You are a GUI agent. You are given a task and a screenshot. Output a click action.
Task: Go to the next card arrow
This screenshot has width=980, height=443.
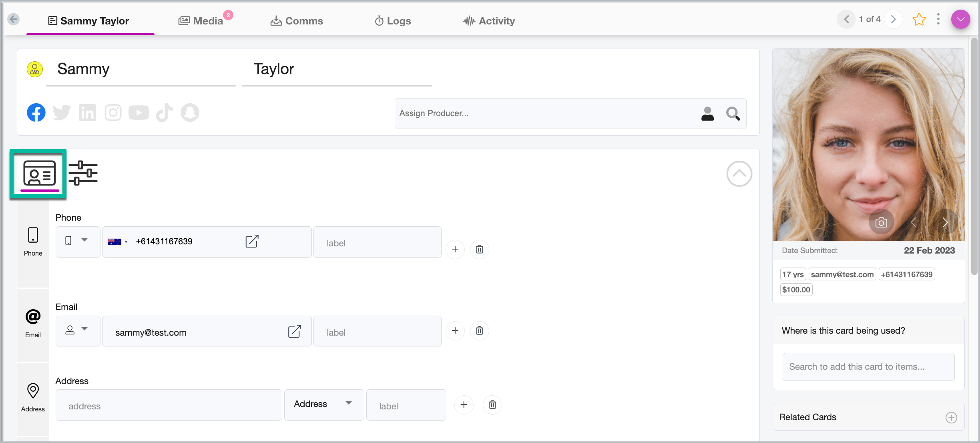pyautogui.click(x=894, y=19)
